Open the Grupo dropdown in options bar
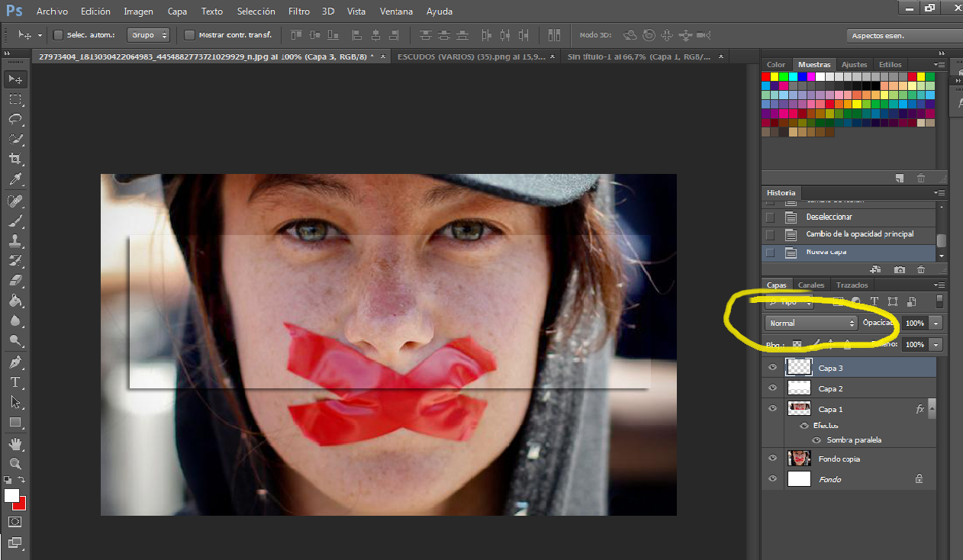The image size is (963, 560). point(149,35)
